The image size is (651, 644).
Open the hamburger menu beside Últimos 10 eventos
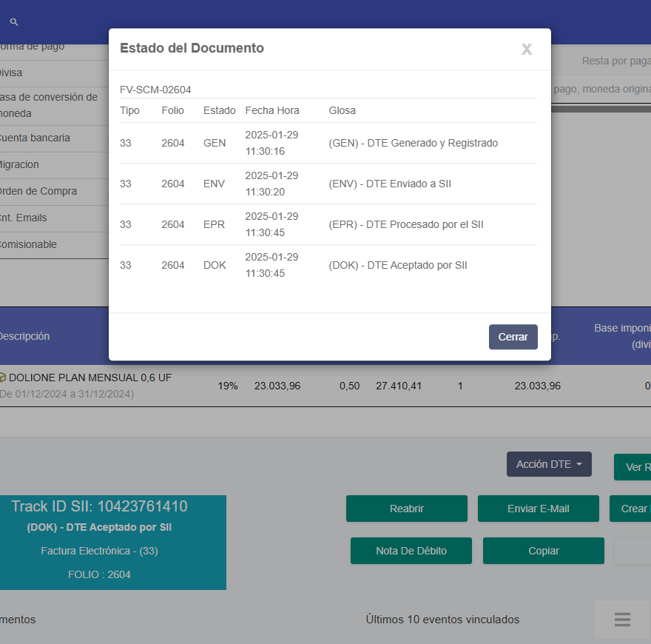click(621, 620)
